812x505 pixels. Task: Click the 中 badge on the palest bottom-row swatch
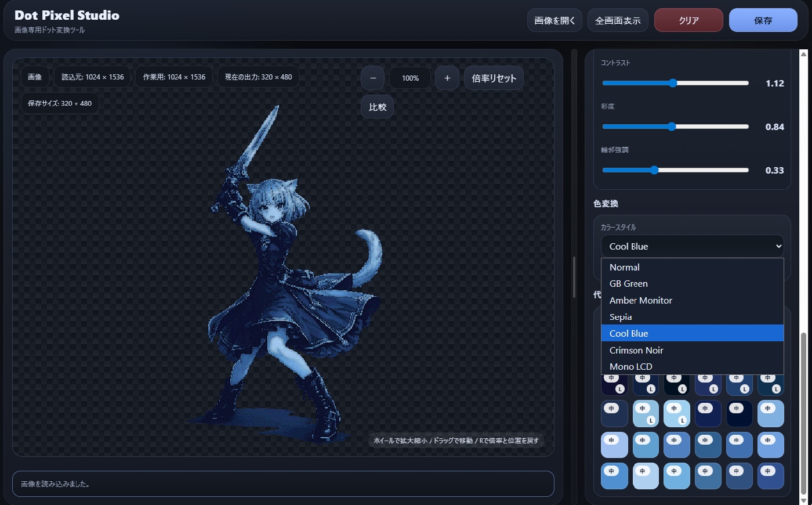643,471
